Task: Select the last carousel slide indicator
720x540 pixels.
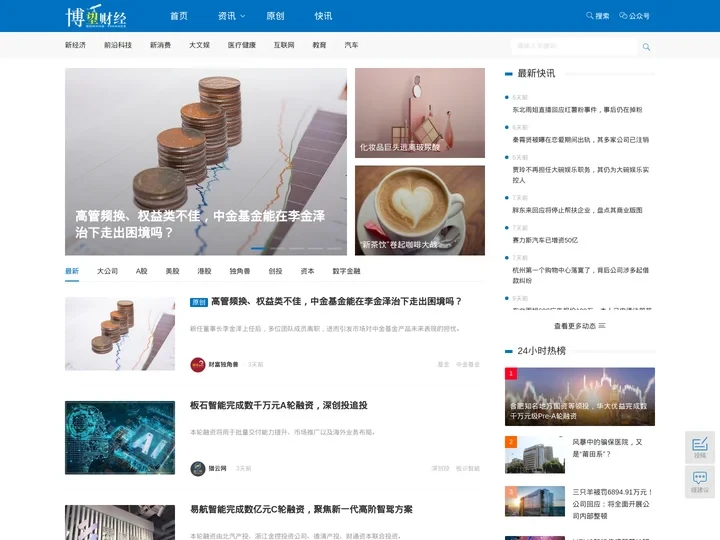Action: click(x=334, y=248)
